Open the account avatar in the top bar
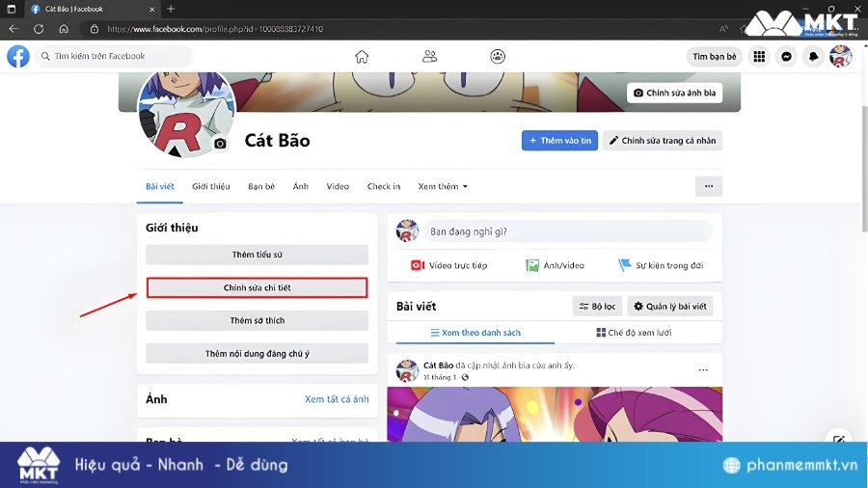Screen dimensions: 868x488 tap(840, 57)
